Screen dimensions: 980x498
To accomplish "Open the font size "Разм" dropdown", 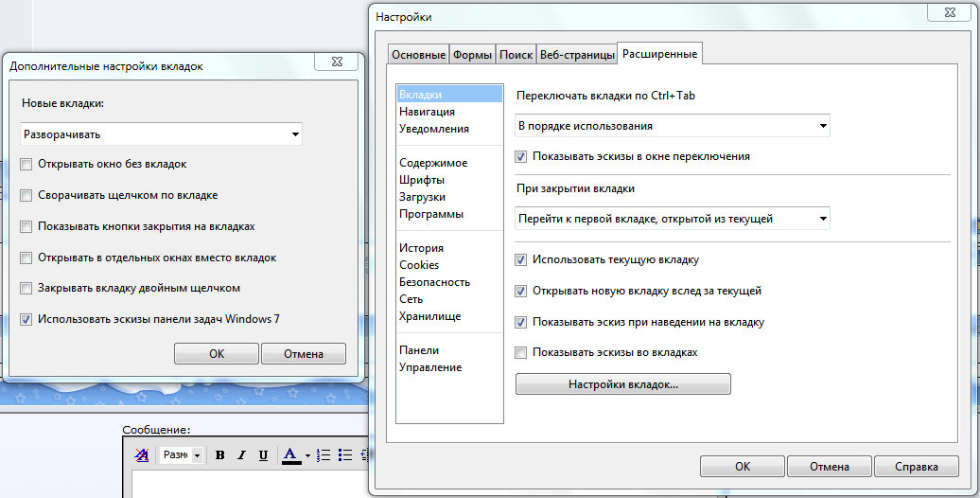I will 181,454.
